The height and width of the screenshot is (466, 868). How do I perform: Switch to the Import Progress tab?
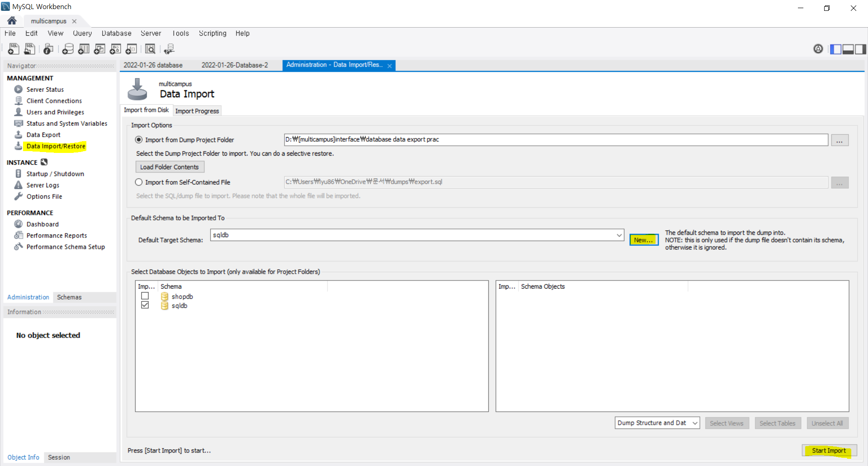[197, 111]
